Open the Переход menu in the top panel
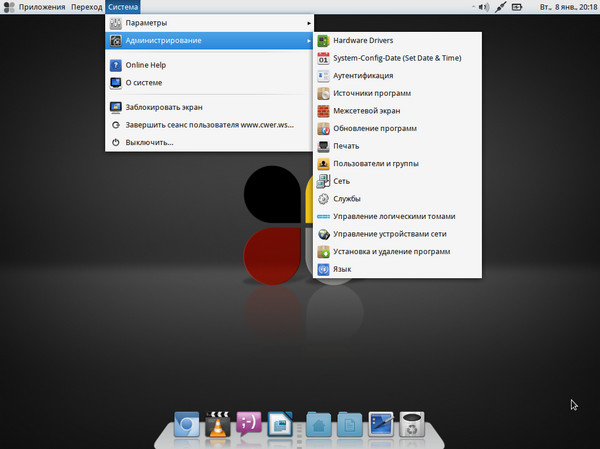The height and width of the screenshot is (449, 600). tap(87, 7)
